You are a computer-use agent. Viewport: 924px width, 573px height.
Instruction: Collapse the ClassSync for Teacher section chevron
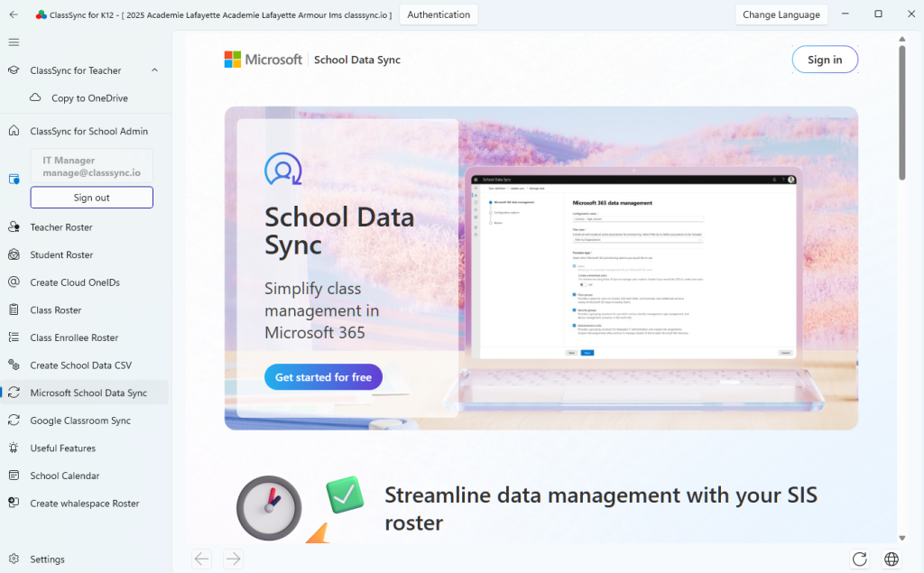point(154,70)
